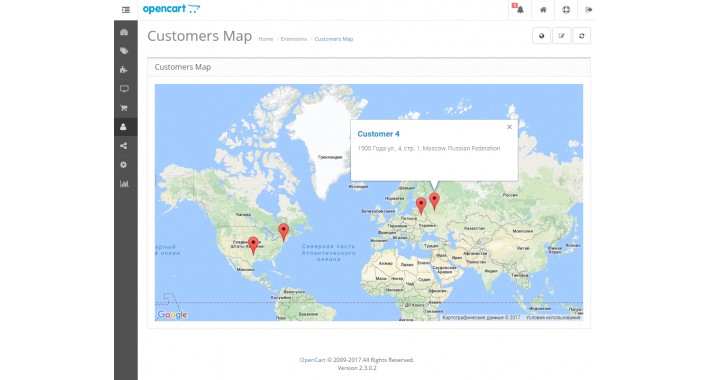The width and height of the screenshot is (710, 380).
Task: Open Catalog tag icon in sidebar
Action: [x=124, y=51]
